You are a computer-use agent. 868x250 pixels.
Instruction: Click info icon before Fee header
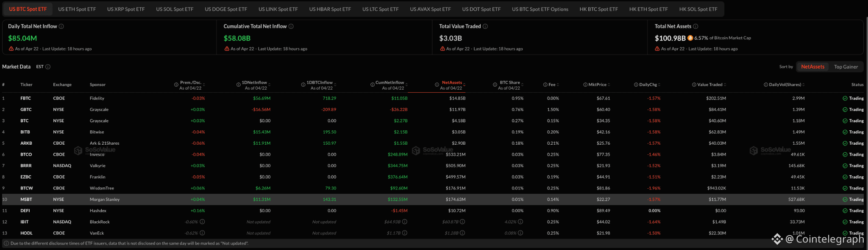click(545, 85)
